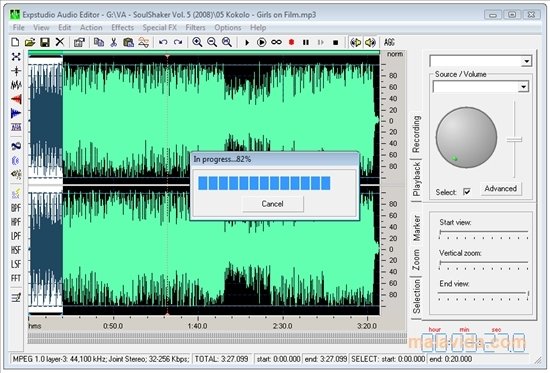Switch to the Marker tab
Viewport: 550px width, 373px height.
tap(416, 228)
